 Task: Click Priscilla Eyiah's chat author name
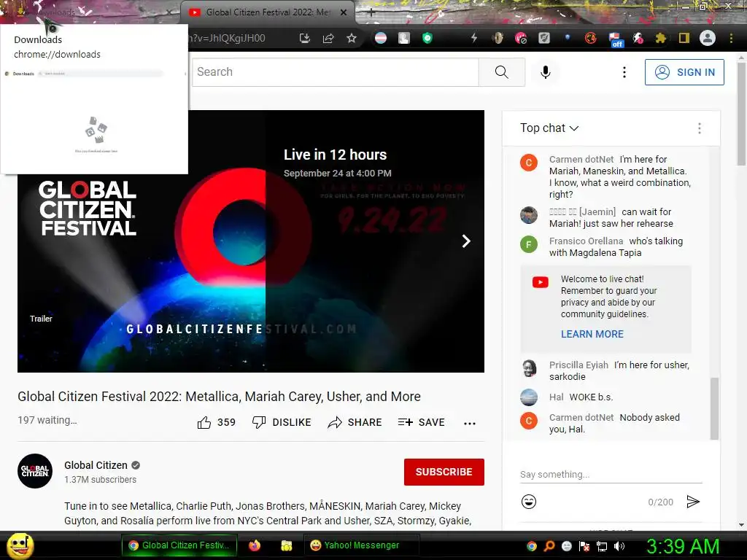(578, 365)
